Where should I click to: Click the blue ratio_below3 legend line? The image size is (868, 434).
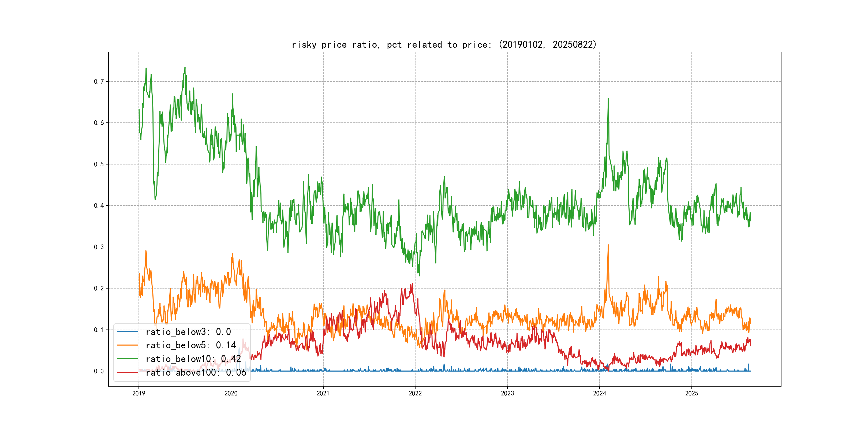click(127, 332)
